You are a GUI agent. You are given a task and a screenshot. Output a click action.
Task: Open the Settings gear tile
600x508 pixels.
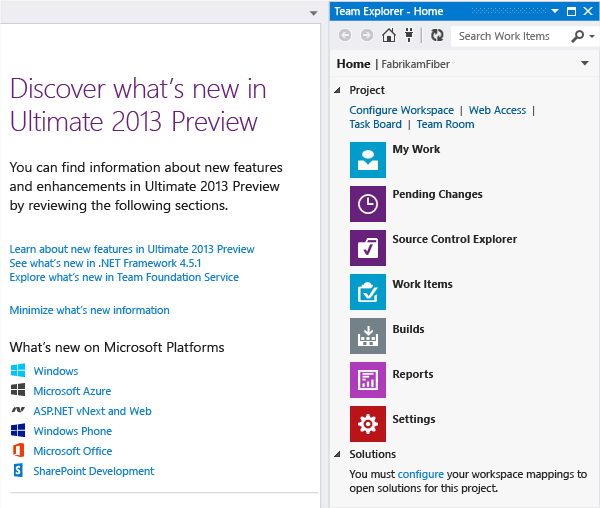point(368,424)
